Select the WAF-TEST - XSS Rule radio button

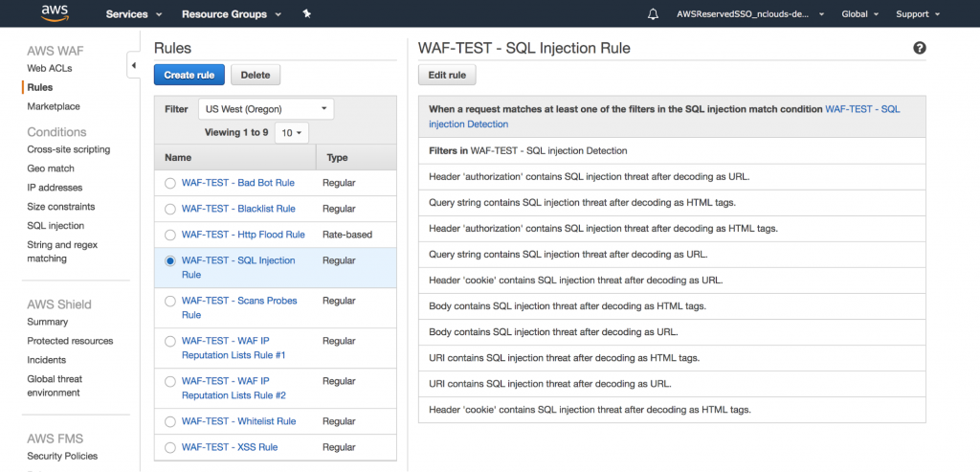pyautogui.click(x=170, y=447)
